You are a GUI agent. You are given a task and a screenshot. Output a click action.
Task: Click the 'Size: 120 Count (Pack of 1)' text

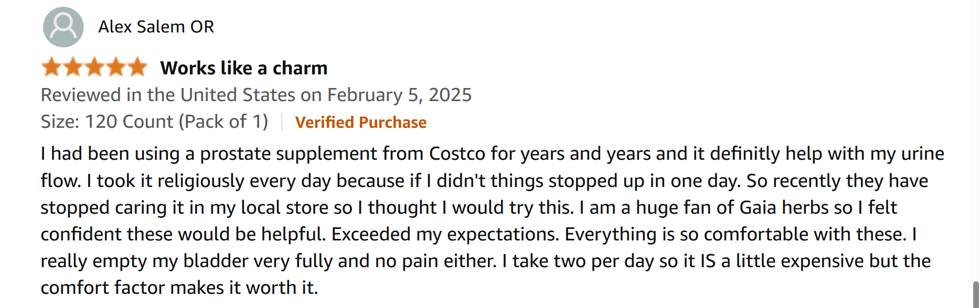(x=155, y=122)
